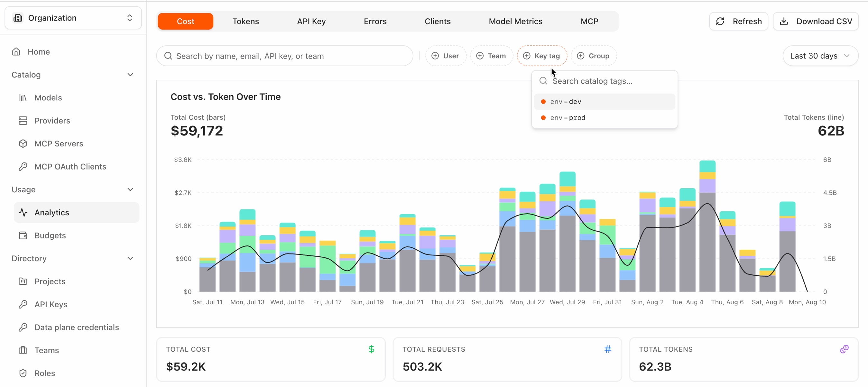Open the MCP tab
The width and height of the screenshot is (868, 387).
tap(589, 21)
